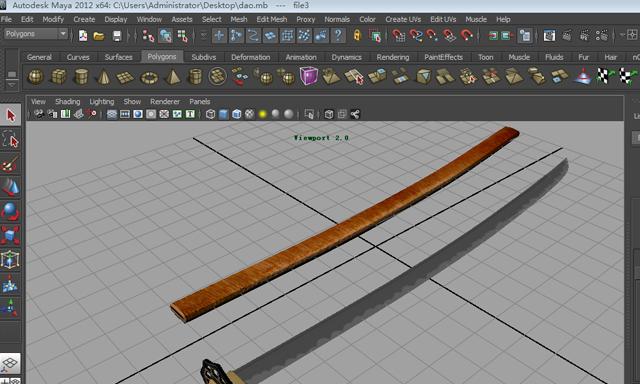Select the Paint Selection brush tool
This screenshot has width=640, height=384.
pyautogui.click(x=10, y=164)
